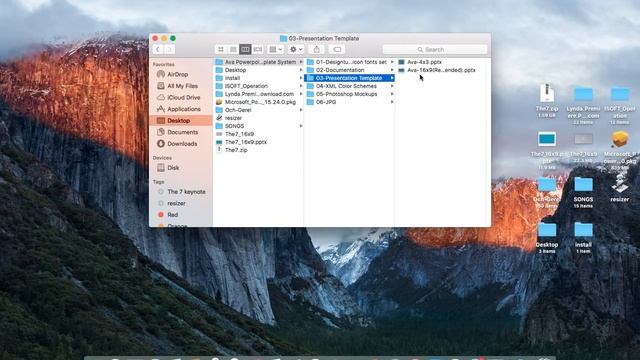Select the 03-Presentation Template folder
This screenshot has width=640, height=360.
(x=349, y=78)
